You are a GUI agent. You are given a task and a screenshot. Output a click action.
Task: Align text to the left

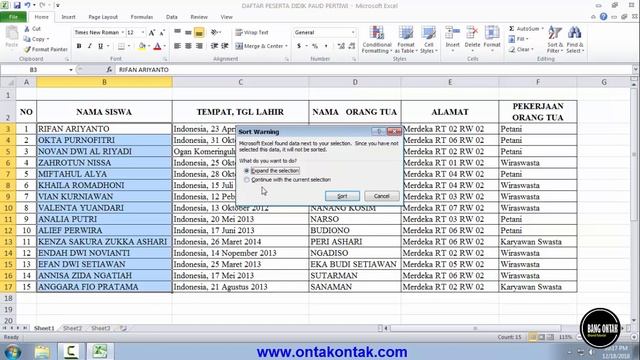point(177,46)
